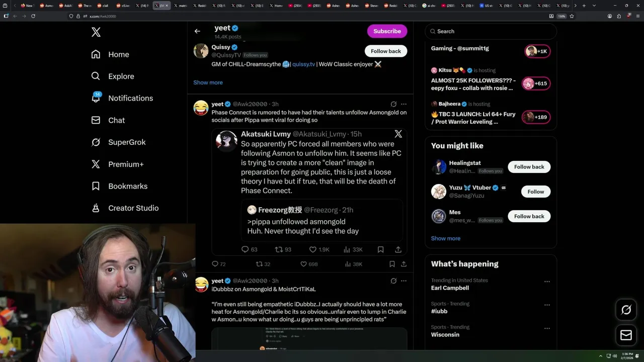Open more options on Phase Connect post

404,104
